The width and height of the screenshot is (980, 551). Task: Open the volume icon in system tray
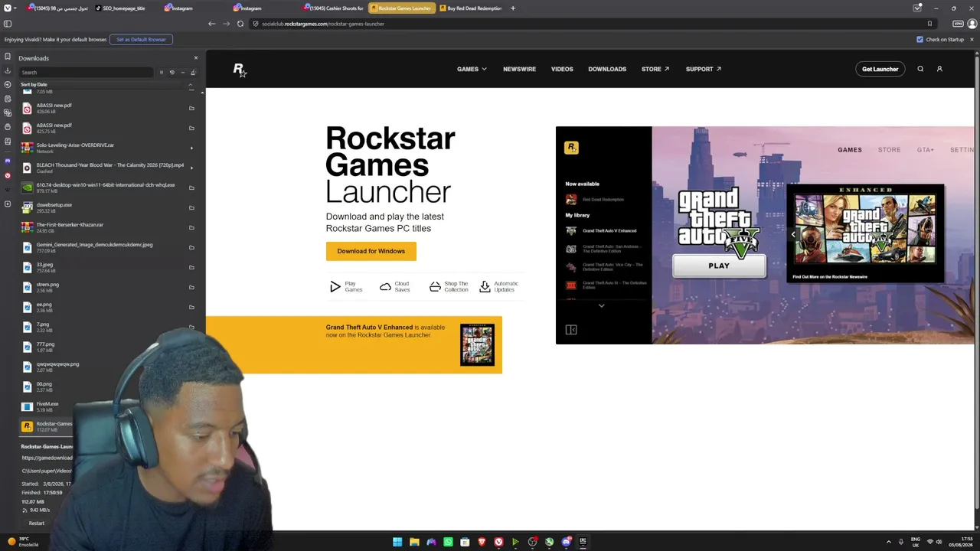point(939,542)
